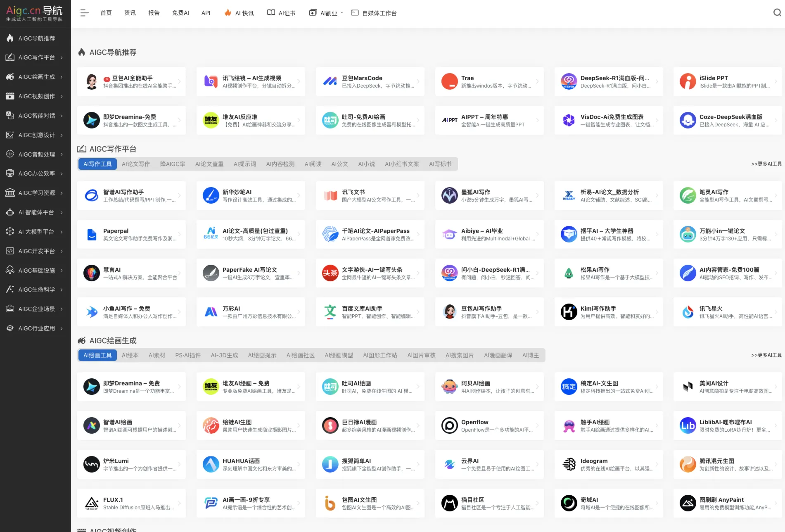Click the 炉米Lumi black icon
The image size is (785, 532).
92,464
